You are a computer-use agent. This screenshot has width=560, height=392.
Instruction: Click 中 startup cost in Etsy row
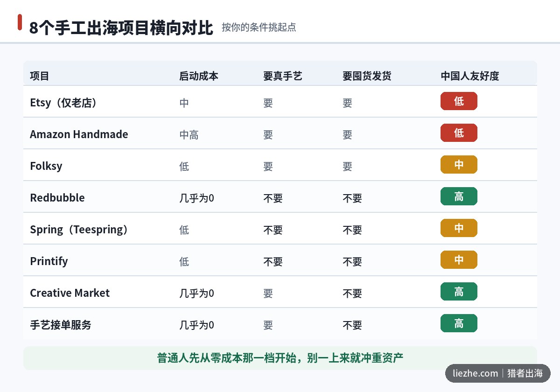pyautogui.click(x=184, y=103)
